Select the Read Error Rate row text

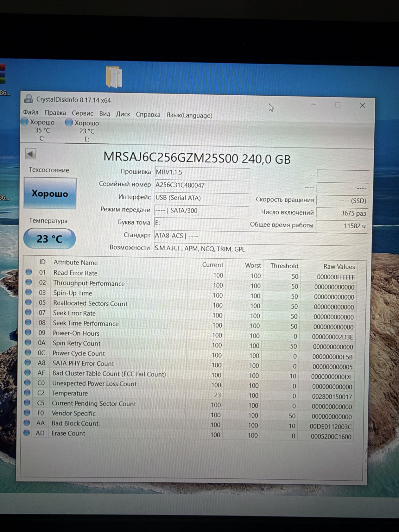point(75,273)
